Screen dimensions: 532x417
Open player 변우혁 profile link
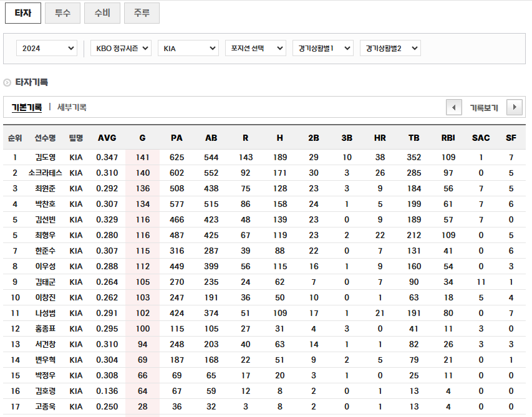pos(45,360)
